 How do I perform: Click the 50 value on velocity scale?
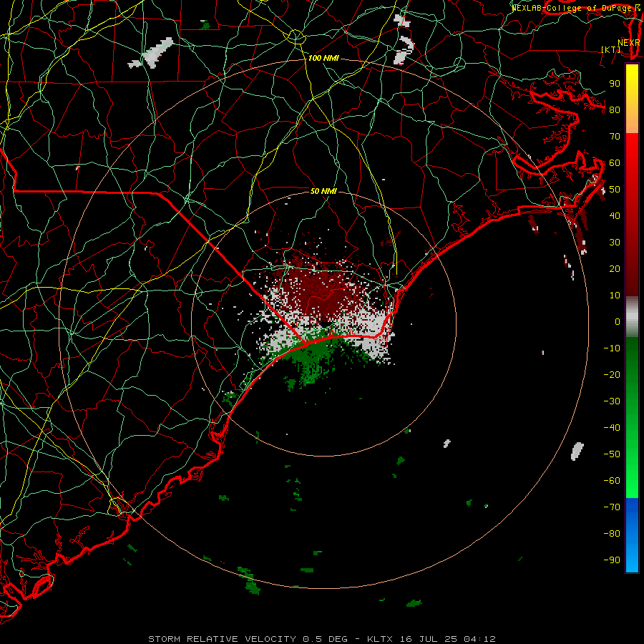click(615, 190)
